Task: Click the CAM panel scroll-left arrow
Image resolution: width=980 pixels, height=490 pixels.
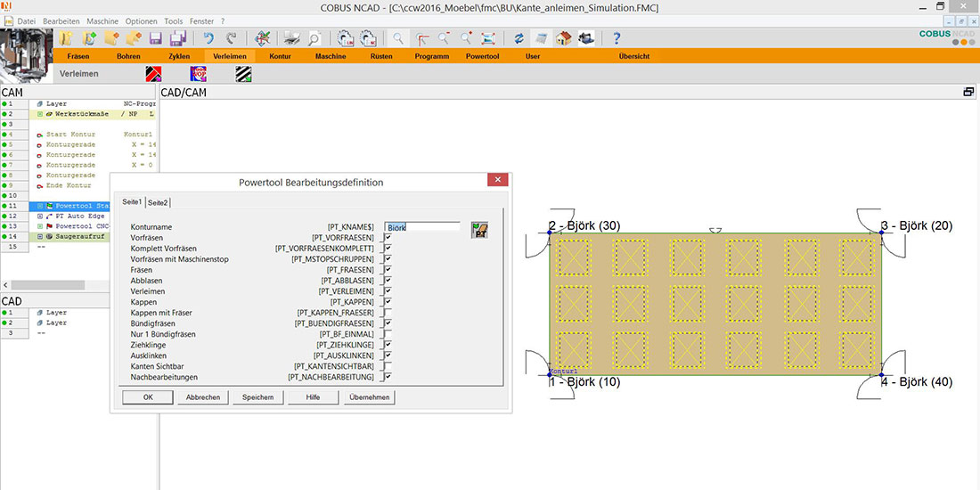Action: pos(5,285)
